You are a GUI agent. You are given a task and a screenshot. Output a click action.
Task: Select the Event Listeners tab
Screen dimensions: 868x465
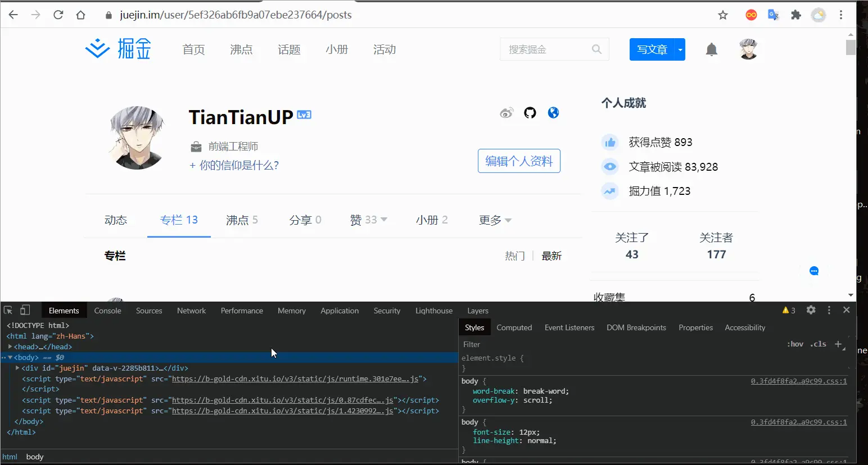[569, 327]
